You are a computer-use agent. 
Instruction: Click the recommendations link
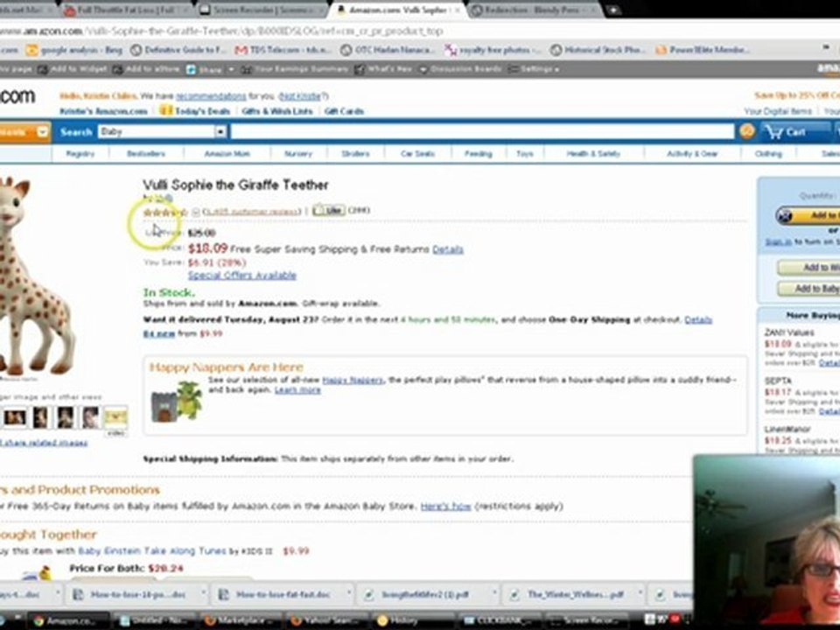coord(211,96)
